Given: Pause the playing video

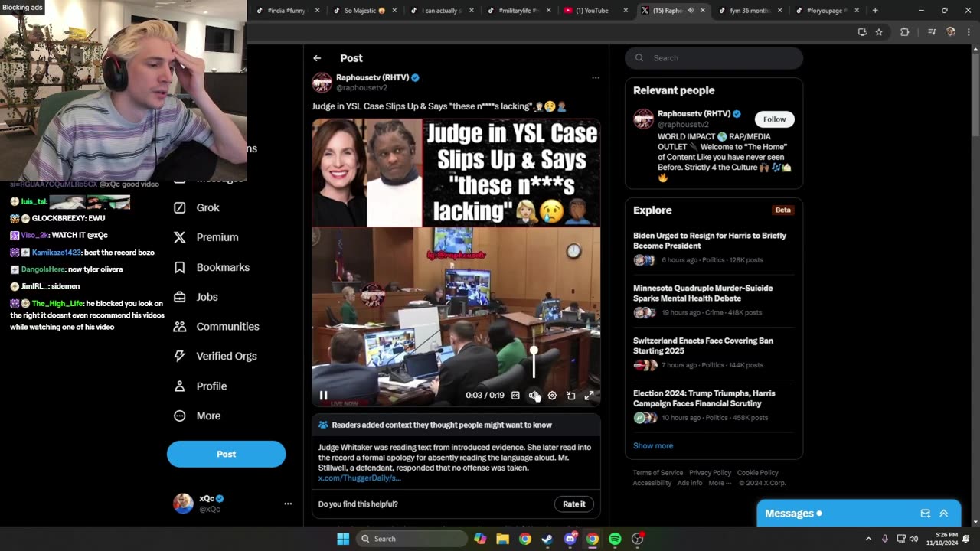Looking at the screenshot, I should (323, 396).
